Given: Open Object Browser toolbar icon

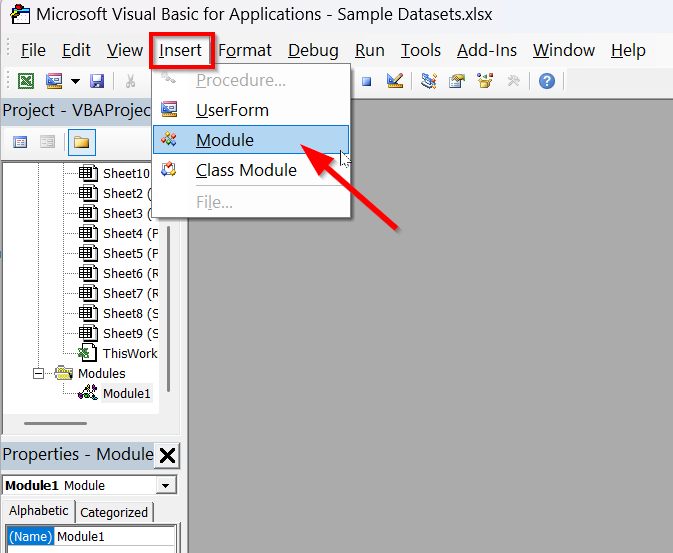Looking at the screenshot, I should click(x=485, y=81).
